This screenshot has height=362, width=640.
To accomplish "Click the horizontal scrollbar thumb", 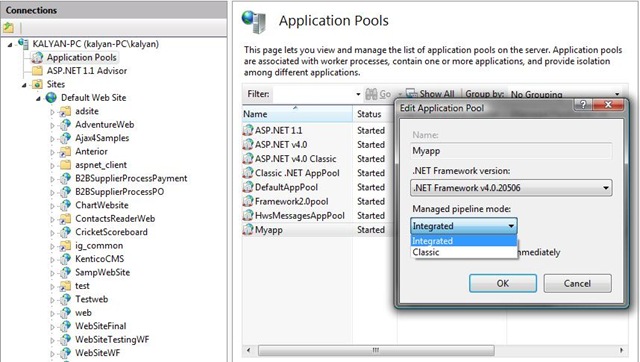I will (x=376, y=350).
